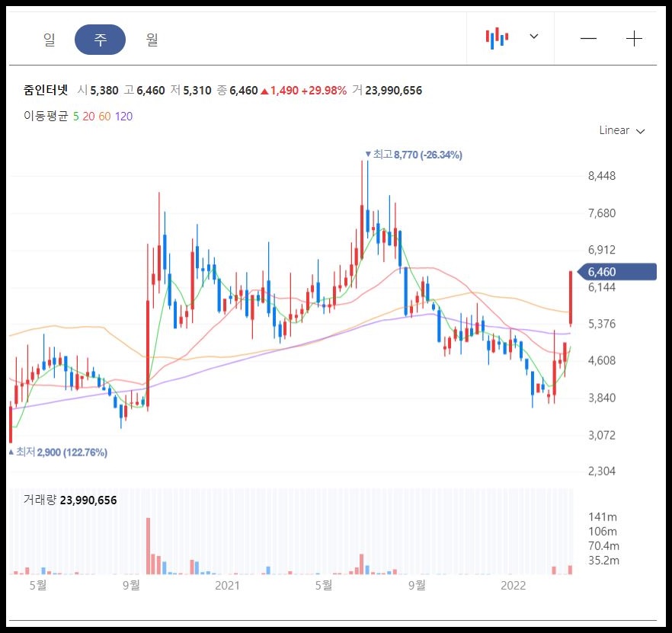This screenshot has height=633, width=672.
Task: Click the 거래량 23,990,656 volume label
Action: (x=70, y=500)
